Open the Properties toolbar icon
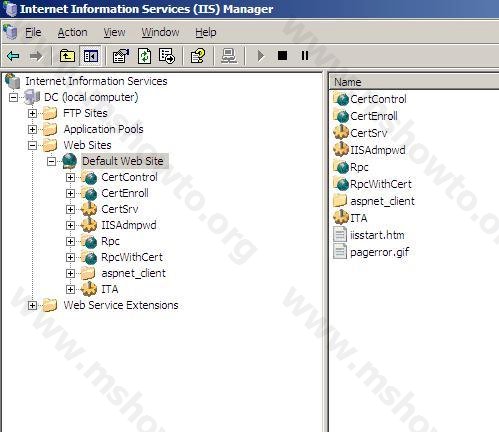The width and height of the screenshot is (499, 432). [121, 56]
